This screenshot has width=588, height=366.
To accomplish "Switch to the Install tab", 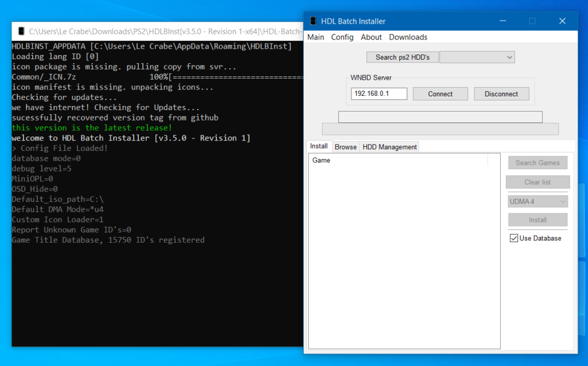I will 319,146.
